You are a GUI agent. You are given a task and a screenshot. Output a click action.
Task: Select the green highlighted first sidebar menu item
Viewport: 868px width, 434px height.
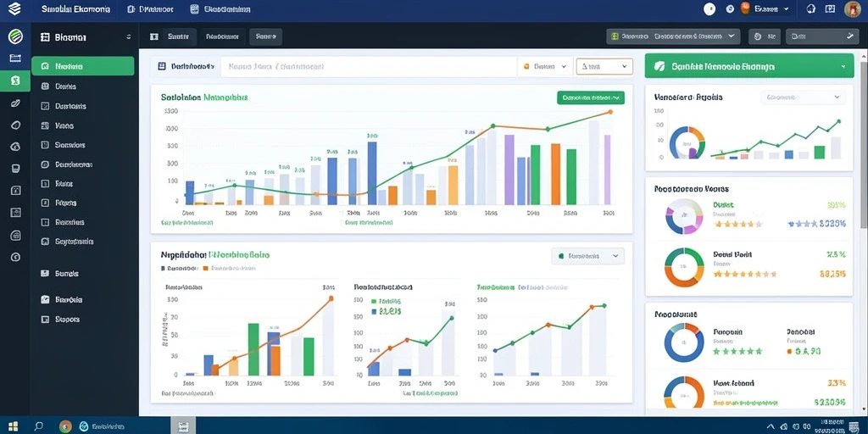(83, 66)
